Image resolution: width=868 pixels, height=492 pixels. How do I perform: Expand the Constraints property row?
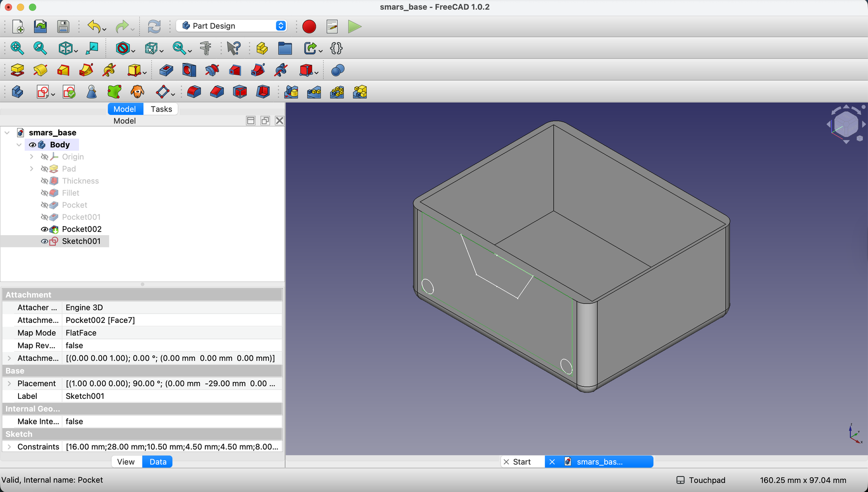click(9, 447)
